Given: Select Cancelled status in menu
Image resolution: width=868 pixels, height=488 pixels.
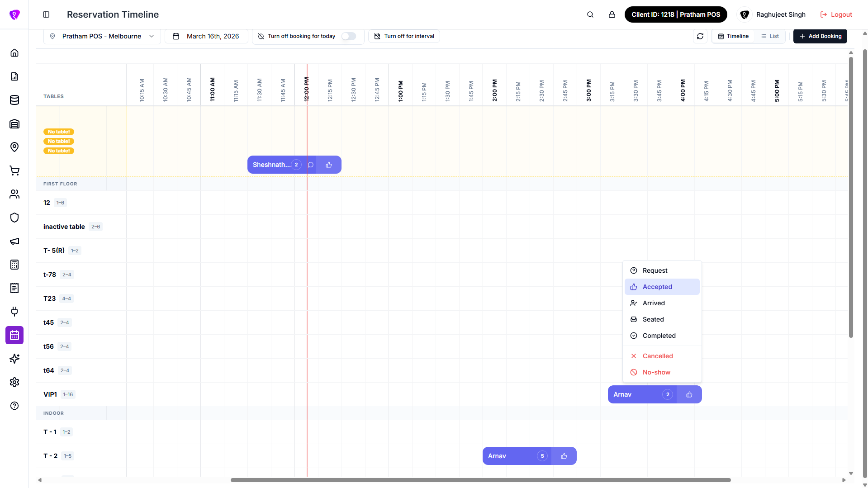Looking at the screenshot, I should 662,356.
